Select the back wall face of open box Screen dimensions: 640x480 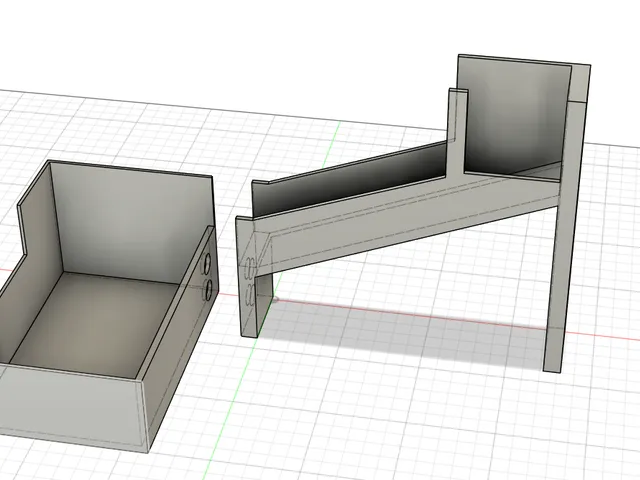point(133,222)
